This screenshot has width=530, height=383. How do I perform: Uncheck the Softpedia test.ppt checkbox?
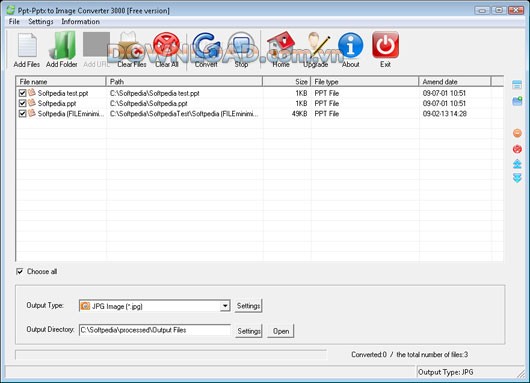tap(23, 93)
